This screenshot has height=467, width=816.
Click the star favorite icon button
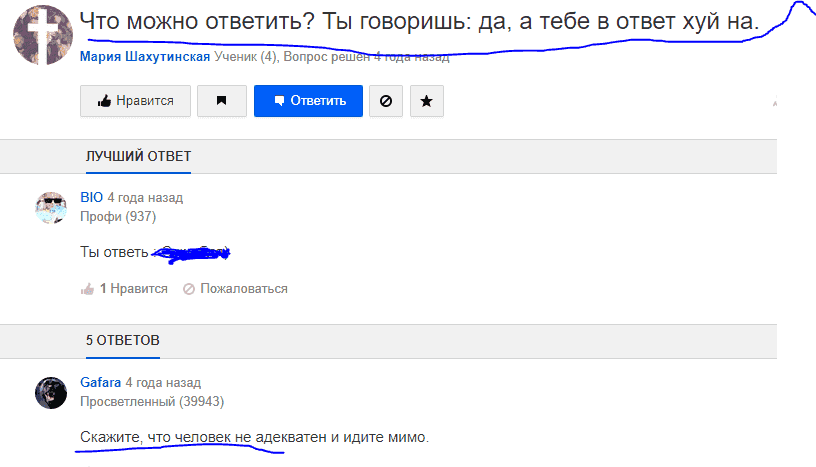(x=427, y=101)
